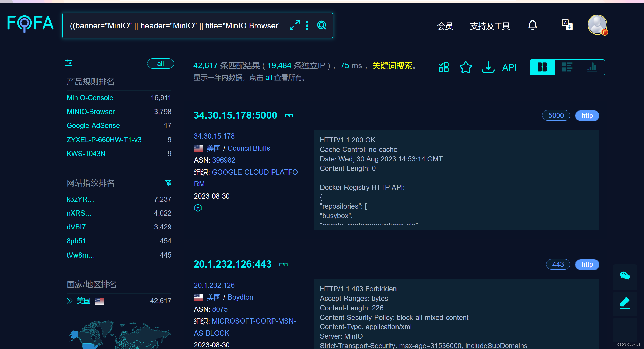644x349 pixels.
Task: Click organization MICROSOFT-CORP-MSN-AS-BLOCK
Action: (x=245, y=327)
